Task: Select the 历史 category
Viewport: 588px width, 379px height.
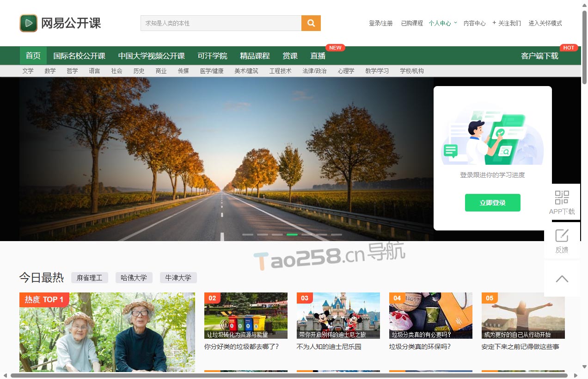Action: coord(139,71)
